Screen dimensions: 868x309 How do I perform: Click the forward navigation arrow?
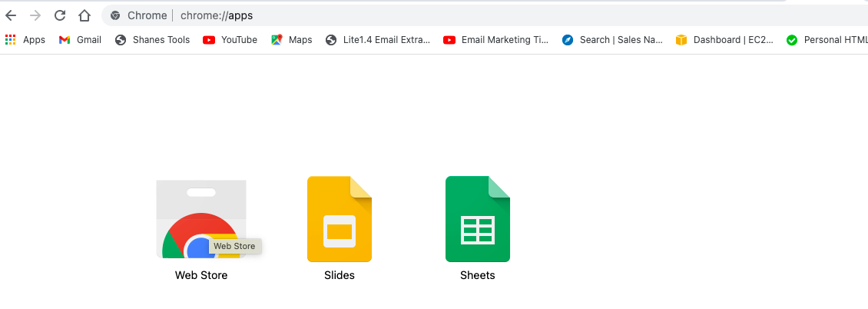[x=35, y=15]
